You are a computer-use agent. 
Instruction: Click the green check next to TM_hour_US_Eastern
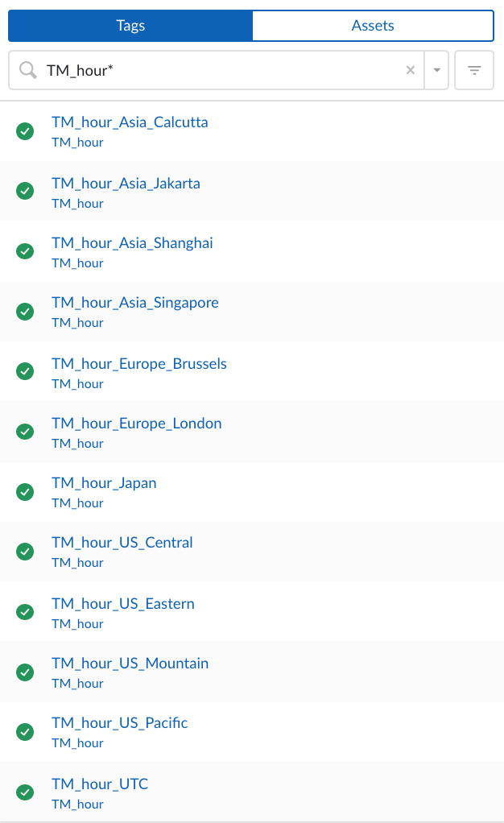(25, 611)
